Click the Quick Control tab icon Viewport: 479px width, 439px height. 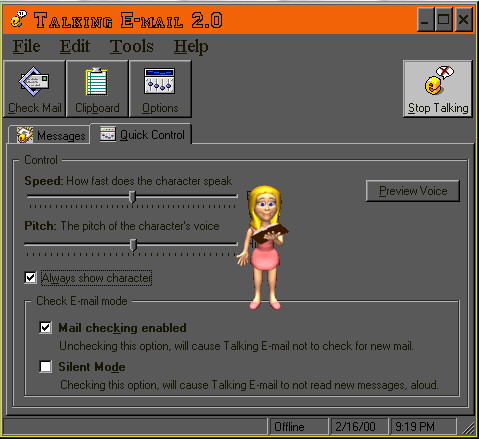pos(108,134)
